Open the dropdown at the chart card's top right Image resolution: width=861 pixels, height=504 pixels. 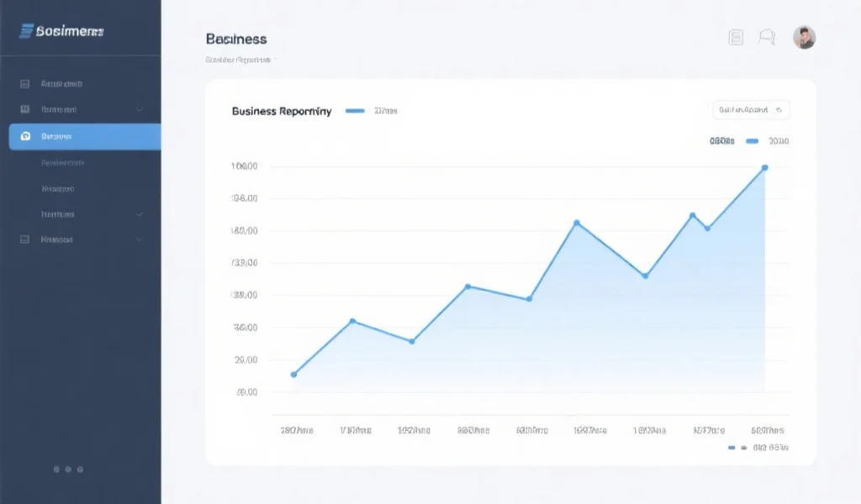pos(750,109)
